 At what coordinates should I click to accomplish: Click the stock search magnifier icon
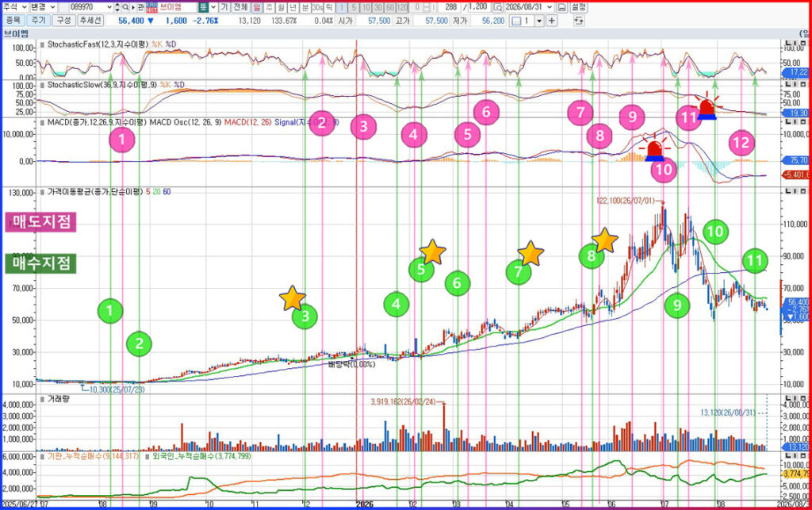click(125, 7)
